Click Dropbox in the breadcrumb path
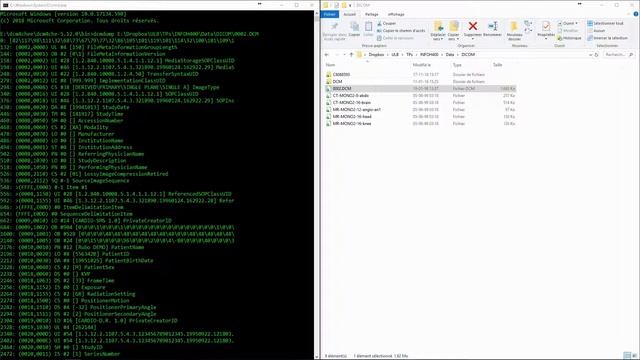Screen dimensions: 640x360 click(x=376, y=55)
